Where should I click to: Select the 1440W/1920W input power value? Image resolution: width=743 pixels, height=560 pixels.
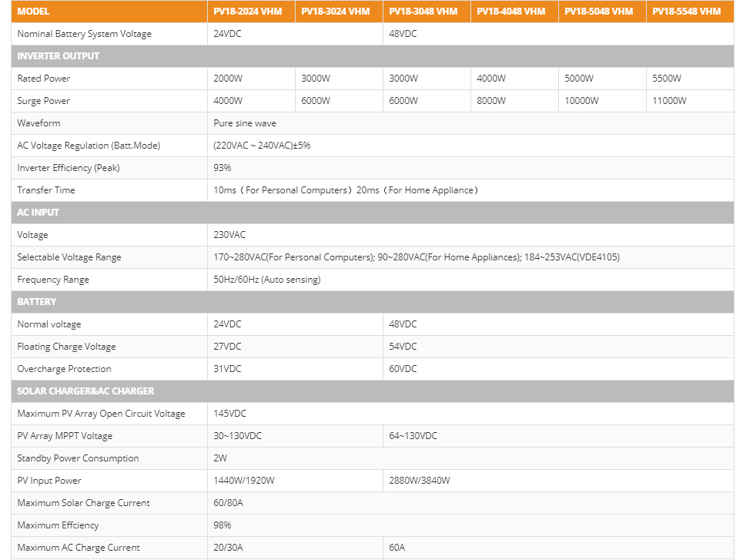(x=243, y=481)
